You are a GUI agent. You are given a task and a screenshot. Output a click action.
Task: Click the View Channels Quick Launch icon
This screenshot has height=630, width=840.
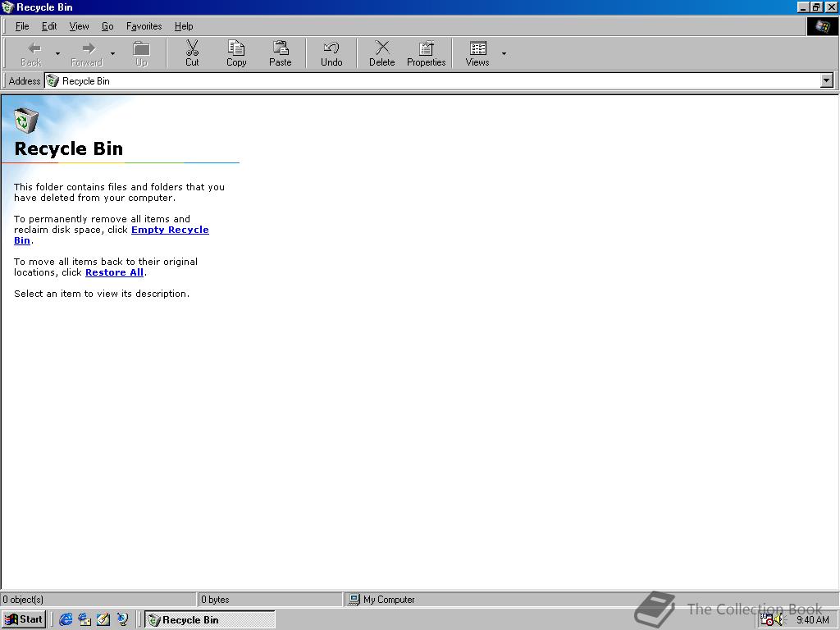(x=123, y=619)
